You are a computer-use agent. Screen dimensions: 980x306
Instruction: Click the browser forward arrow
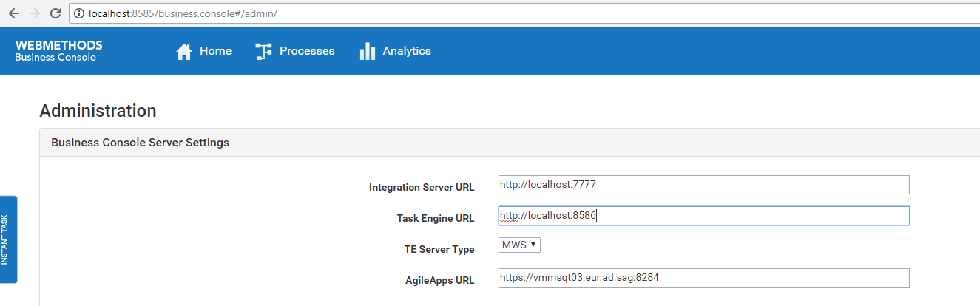(34, 13)
